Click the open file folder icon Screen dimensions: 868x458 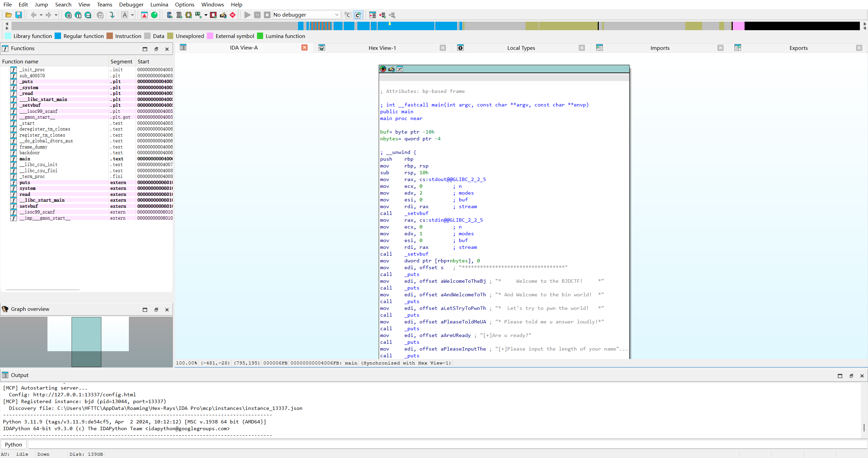tap(9, 15)
